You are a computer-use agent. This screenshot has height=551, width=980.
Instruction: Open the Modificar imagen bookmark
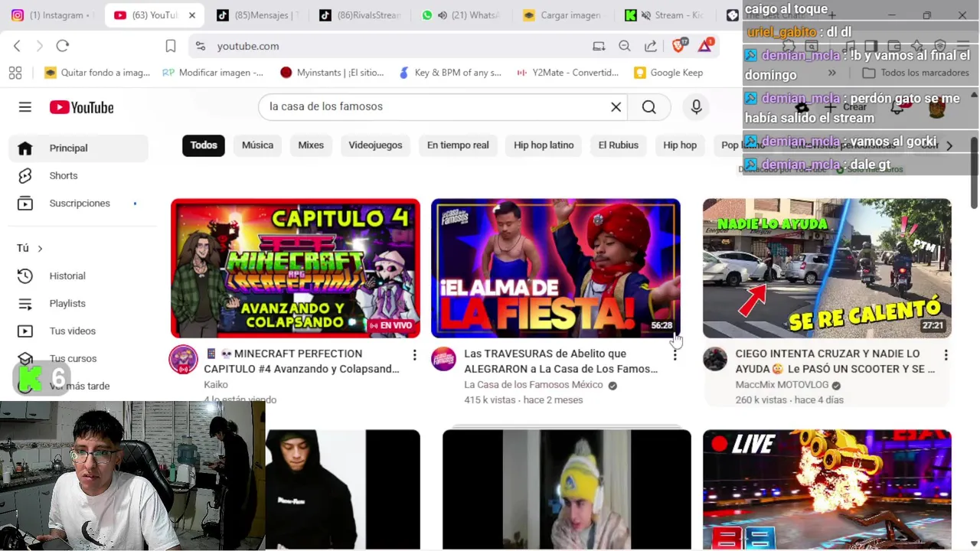[x=213, y=73]
